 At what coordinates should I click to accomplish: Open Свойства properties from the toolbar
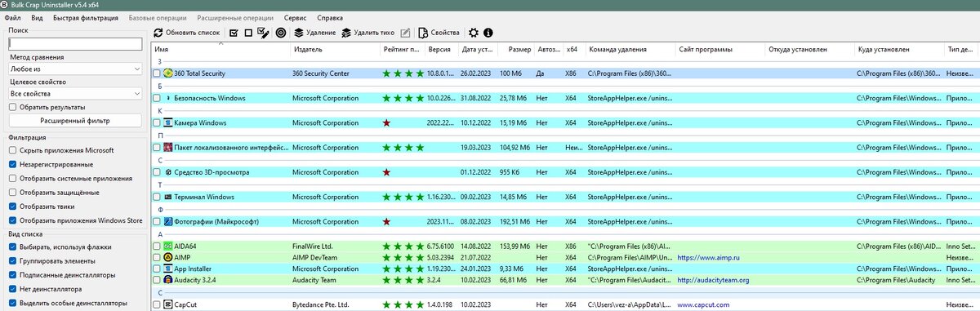439,33
